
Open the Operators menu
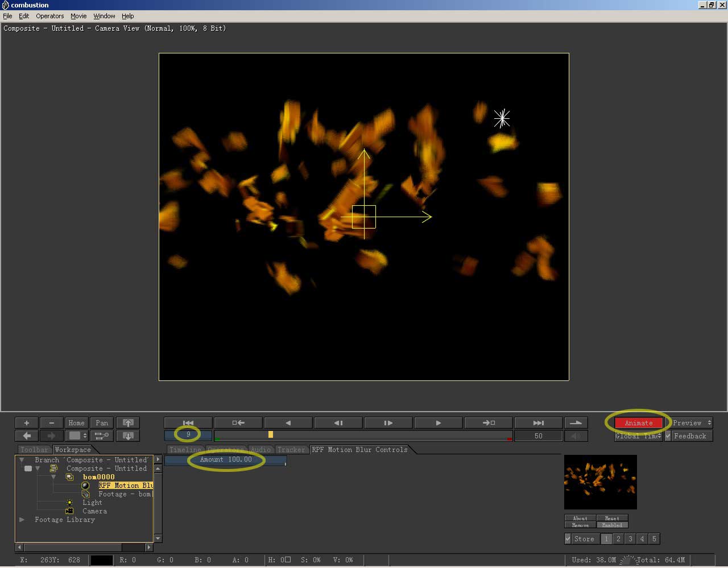[x=50, y=16]
